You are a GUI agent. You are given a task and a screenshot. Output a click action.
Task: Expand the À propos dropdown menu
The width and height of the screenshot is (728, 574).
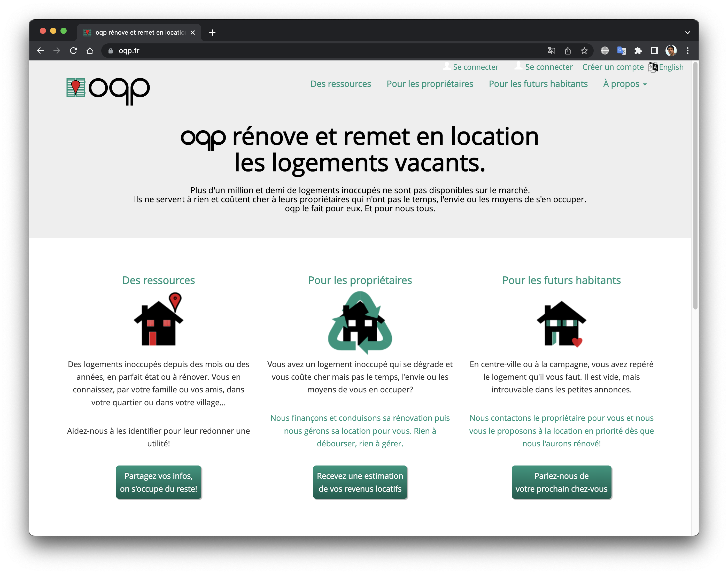[624, 84]
